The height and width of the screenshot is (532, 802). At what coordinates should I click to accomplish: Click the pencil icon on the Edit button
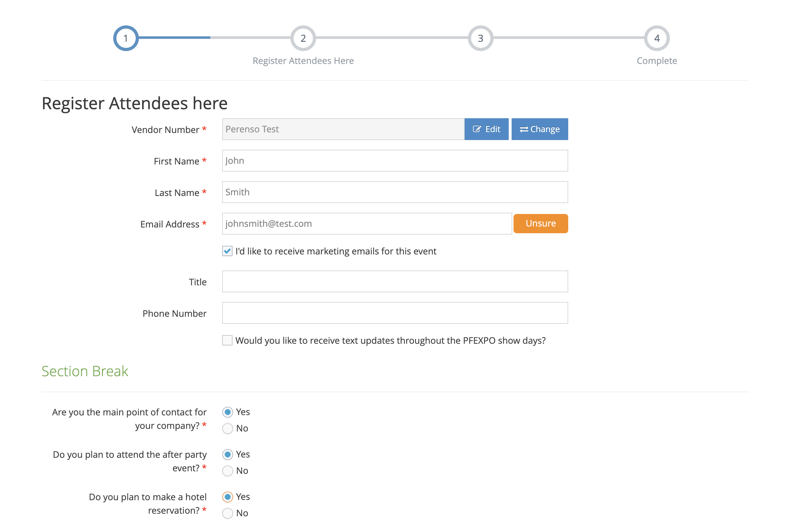point(478,129)
